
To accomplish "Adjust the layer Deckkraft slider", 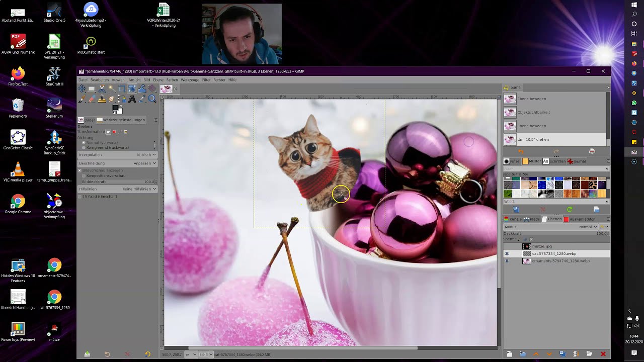I will (x=556, y=234).
